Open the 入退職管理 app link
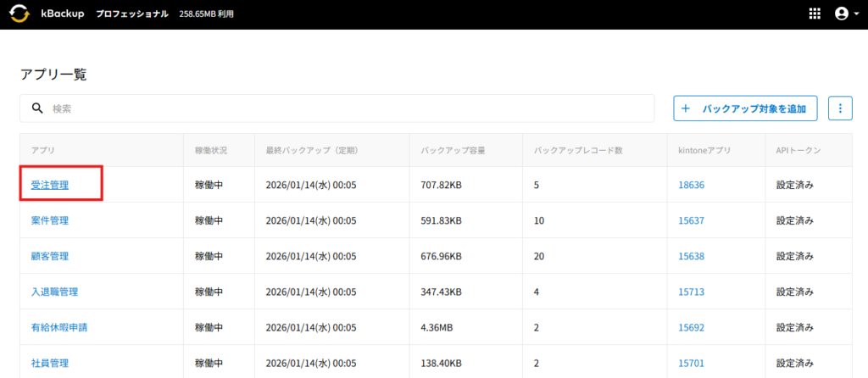The height and width of the screenshot is (378, 868). tap(54, 292)
